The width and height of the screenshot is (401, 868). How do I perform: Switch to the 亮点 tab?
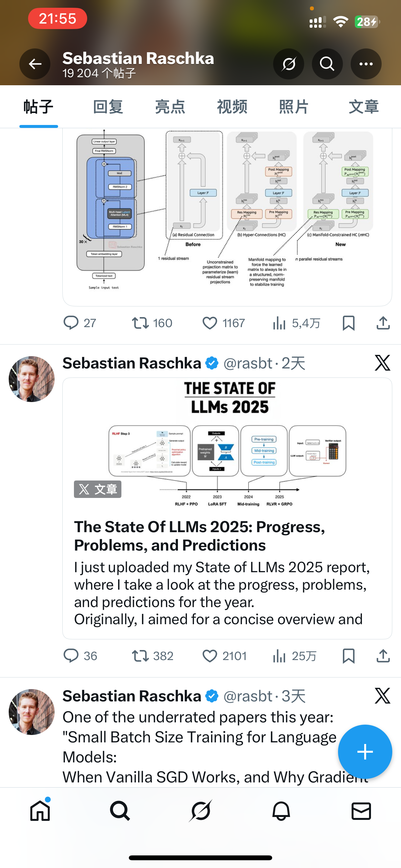coord(170,107)
